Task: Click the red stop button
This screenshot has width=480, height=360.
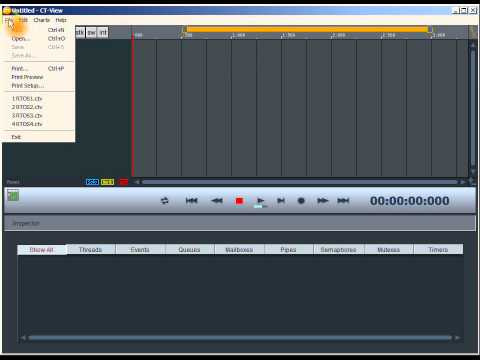Action: tap(239, 201)
